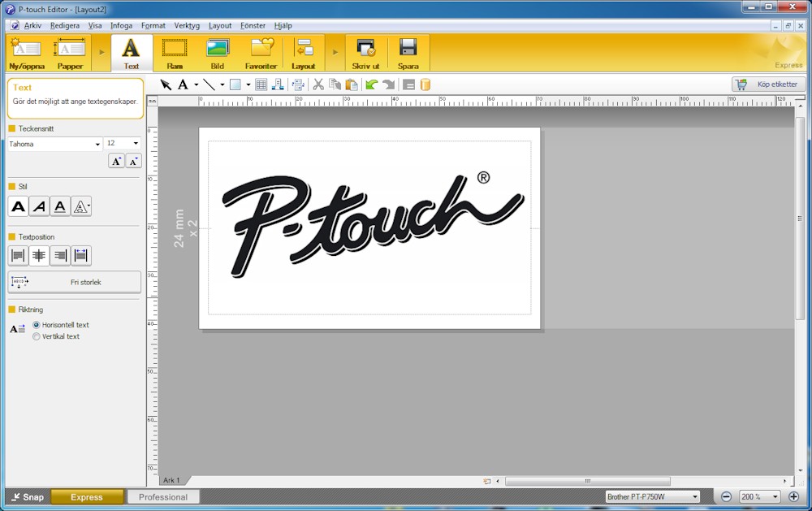Open the Tahoma font dropdown
Screen dimensions: 812x511
click(x=97, y=144)
